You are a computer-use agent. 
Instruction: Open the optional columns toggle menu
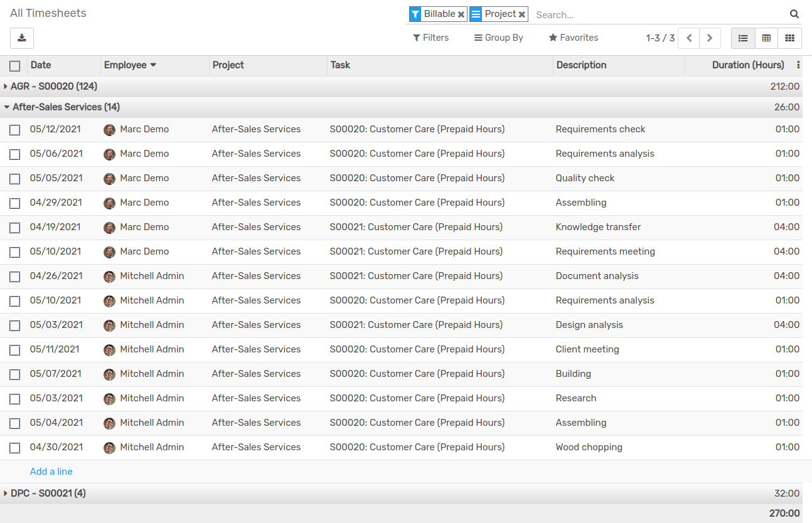click(x=798, y=65)
